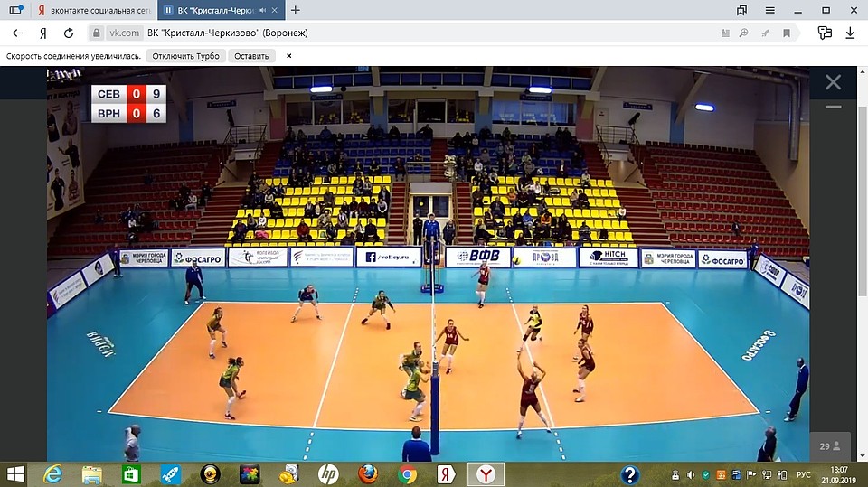Open the red Я Yandex taskbar app
The image size is (868, 487).
(446, 474)
